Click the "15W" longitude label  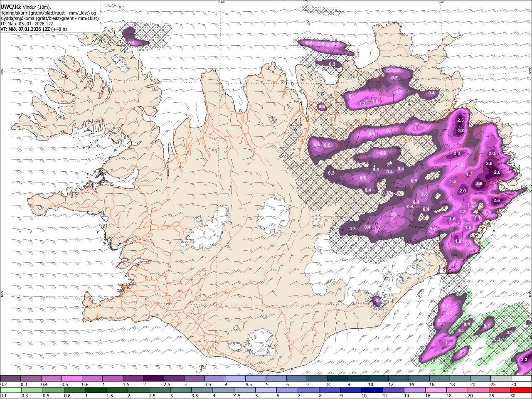pyautogui.click(x=440, y=2)
